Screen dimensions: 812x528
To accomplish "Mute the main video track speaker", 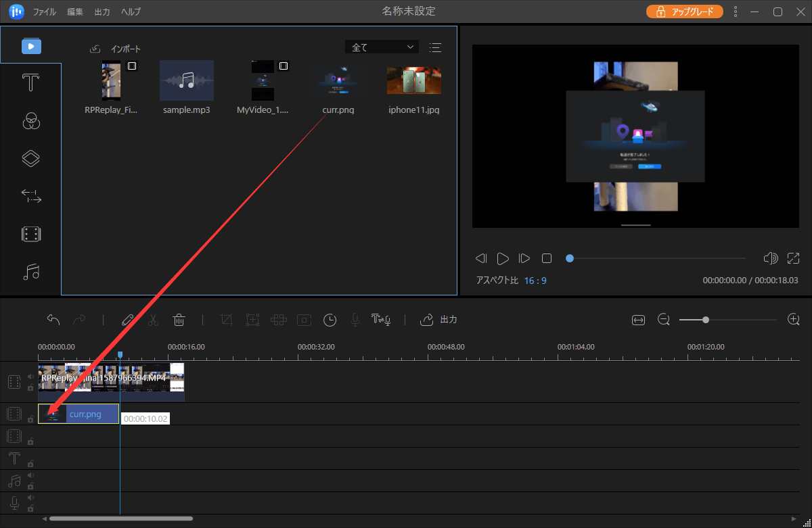I will [x=30, y=377].
